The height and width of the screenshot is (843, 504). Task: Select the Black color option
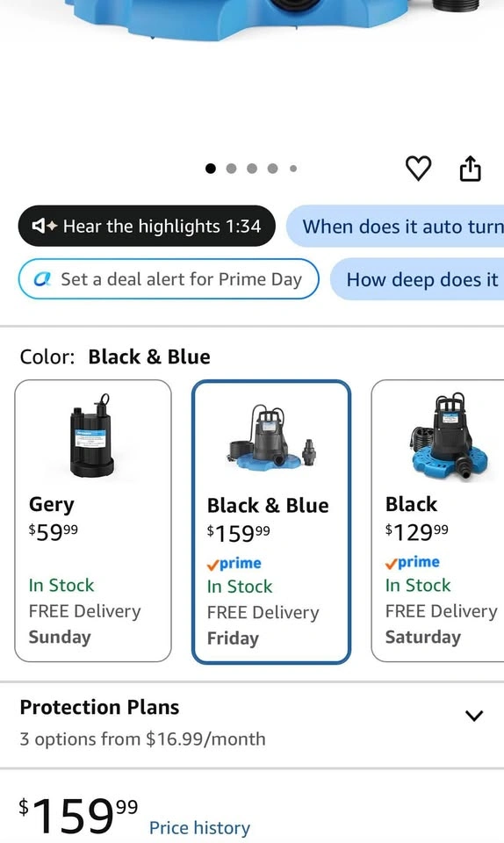tap(437, 521)
